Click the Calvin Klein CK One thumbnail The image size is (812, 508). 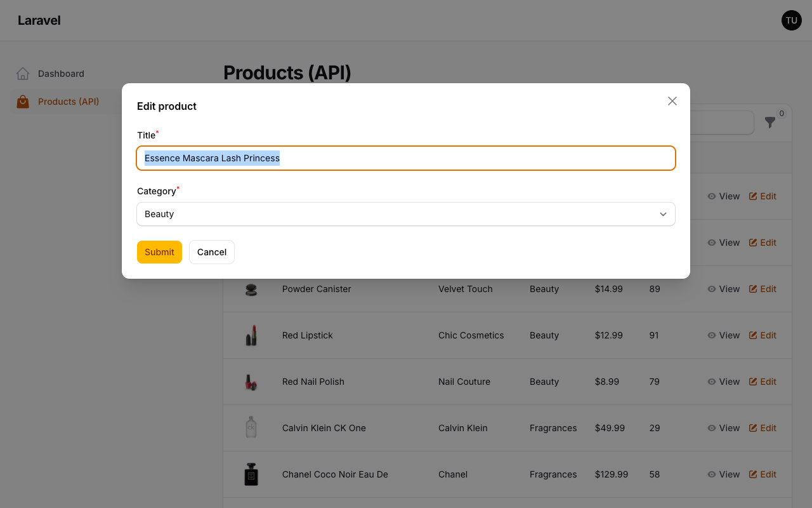[x=251, y=428]
